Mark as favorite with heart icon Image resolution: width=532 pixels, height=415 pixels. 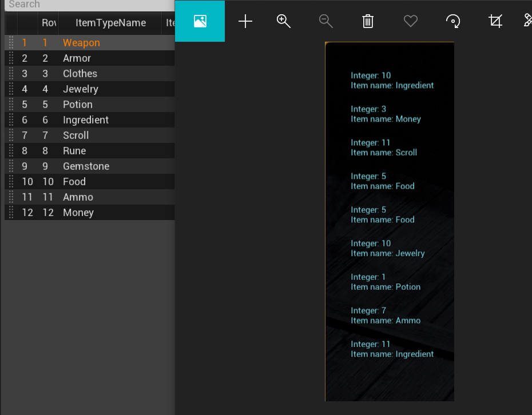pyautogui.click(x=411, y=21)
